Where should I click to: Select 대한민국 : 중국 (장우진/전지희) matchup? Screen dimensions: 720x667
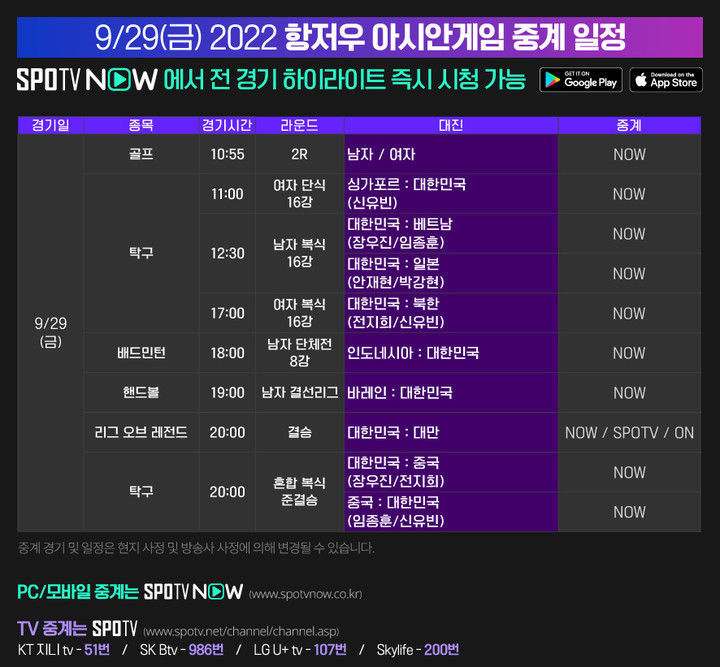pos(451,472)
